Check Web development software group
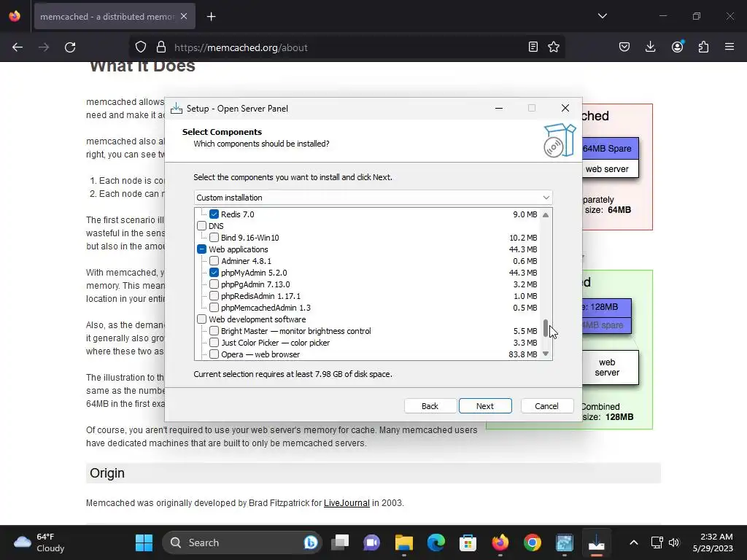Image resolution: width=747 pixels, height=560 pixels. (x=201, y=319)
